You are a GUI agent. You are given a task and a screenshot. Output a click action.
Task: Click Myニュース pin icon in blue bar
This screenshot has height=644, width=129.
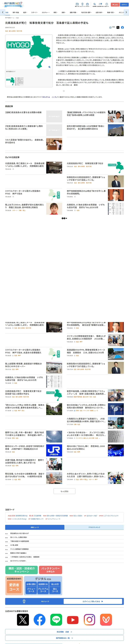(x=24, y=601)
